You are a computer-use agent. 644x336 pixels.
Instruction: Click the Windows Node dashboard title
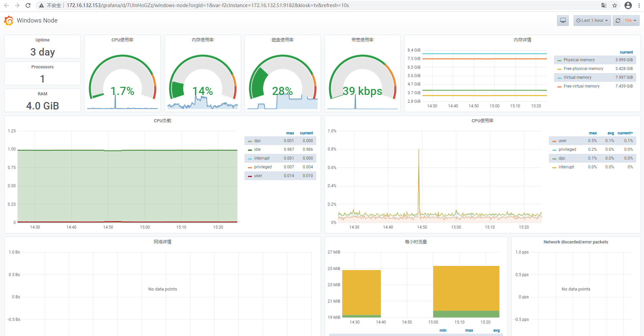coord(37,21)
